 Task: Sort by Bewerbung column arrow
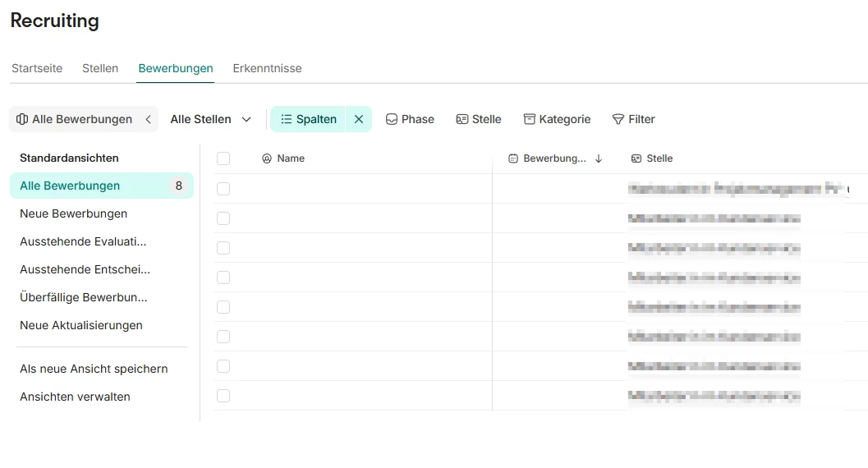click(x=599, y=158)
